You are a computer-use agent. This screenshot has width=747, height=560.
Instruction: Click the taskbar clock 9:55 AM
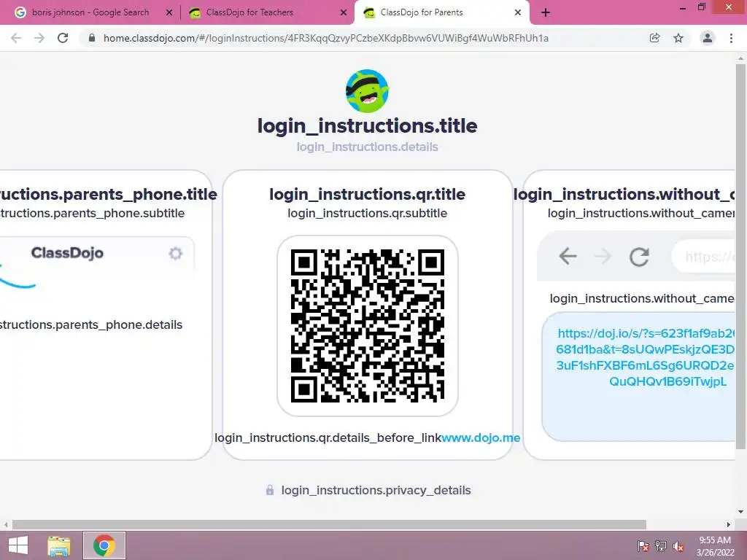[x=715, y=546]
